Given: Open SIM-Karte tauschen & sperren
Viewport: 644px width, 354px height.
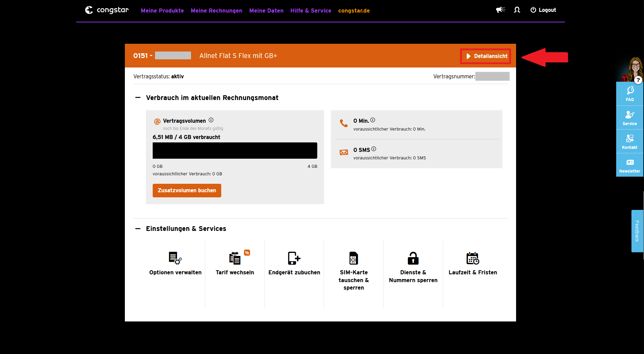Looking at the screenshot, I should (354, 258).
